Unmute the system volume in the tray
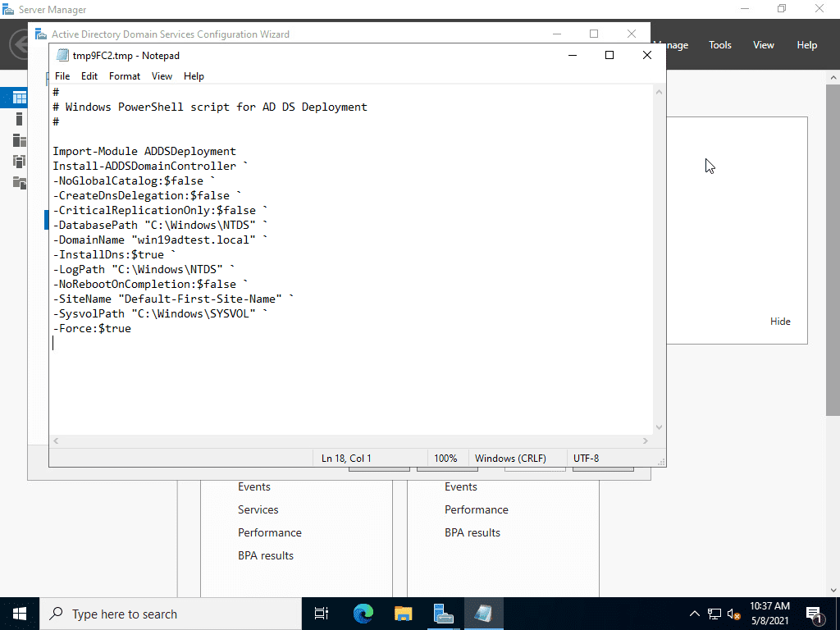 coord(733,614)
